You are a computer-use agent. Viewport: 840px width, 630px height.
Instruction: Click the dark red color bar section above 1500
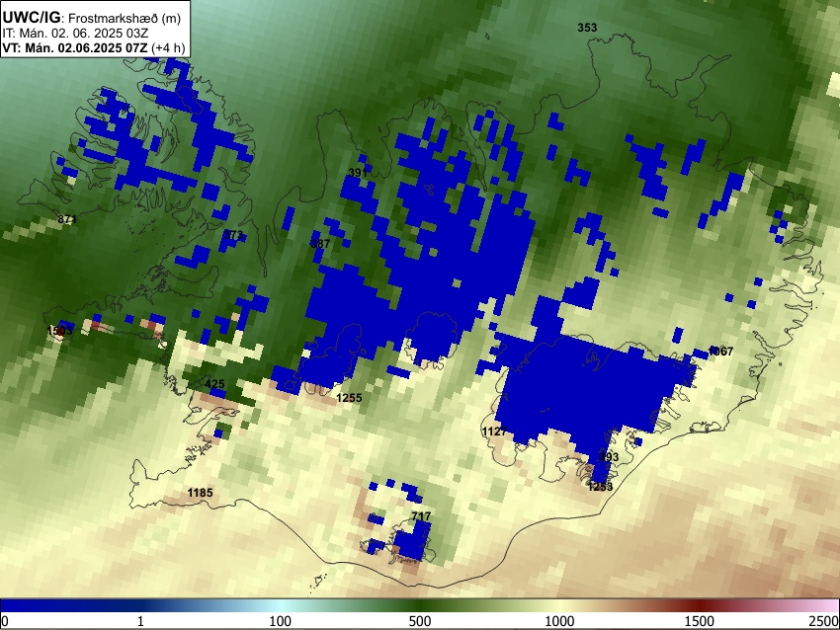coord(700,606)
